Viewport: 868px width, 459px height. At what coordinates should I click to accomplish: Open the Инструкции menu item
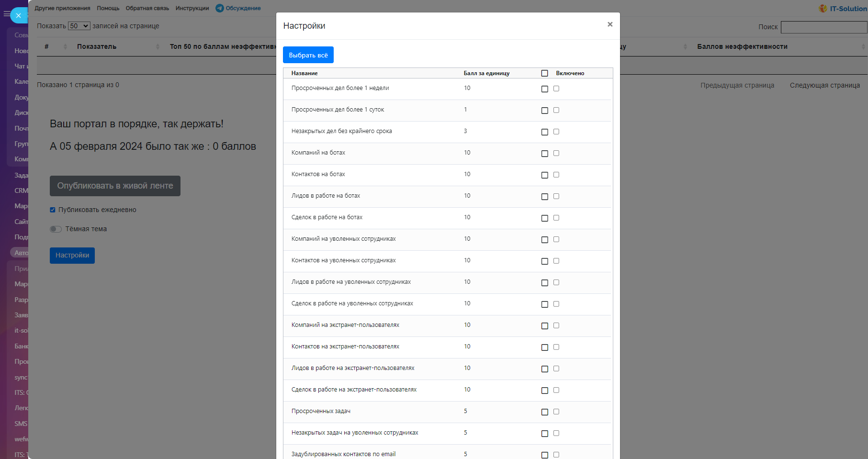coord(192,8)
